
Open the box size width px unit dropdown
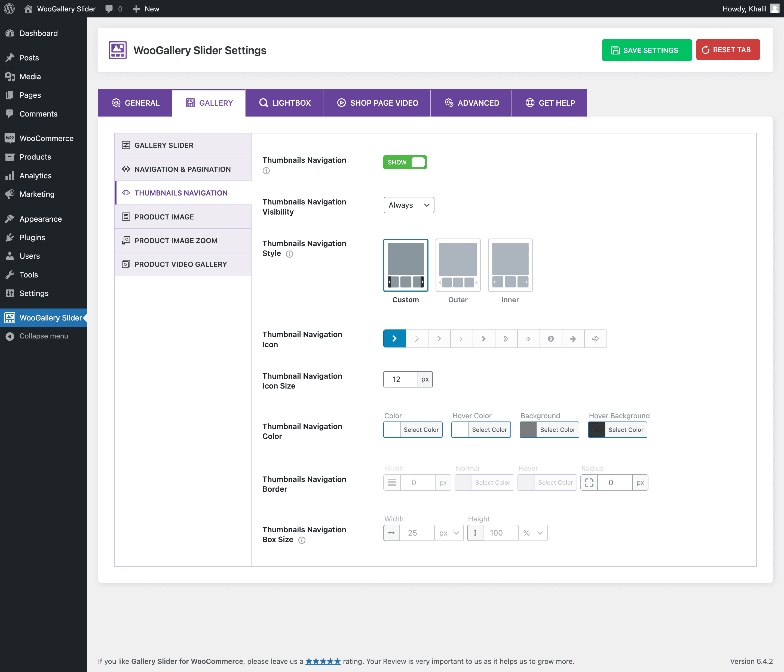[449, 533]
